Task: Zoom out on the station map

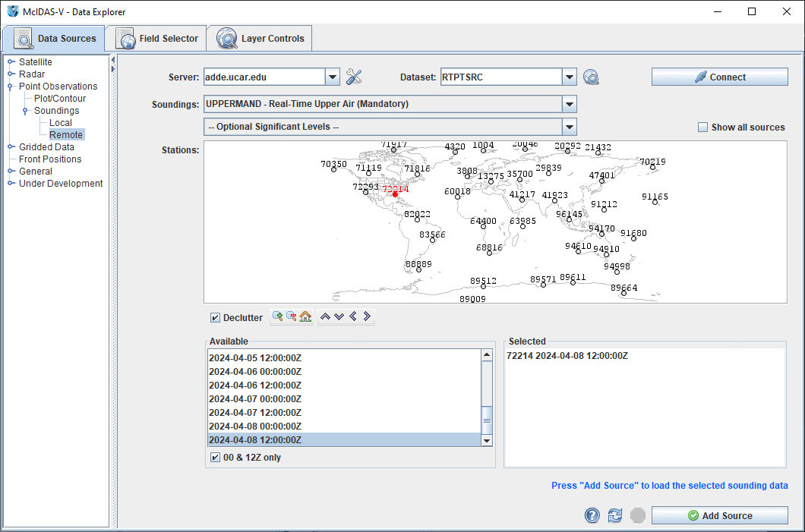Action: pyautogui.click(x=291, y=316)
